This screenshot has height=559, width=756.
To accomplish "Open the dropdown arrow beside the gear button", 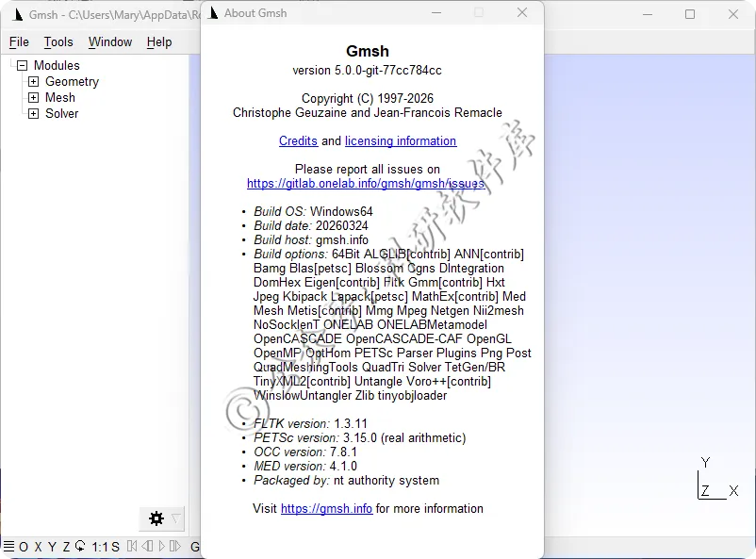I will 176,518.
